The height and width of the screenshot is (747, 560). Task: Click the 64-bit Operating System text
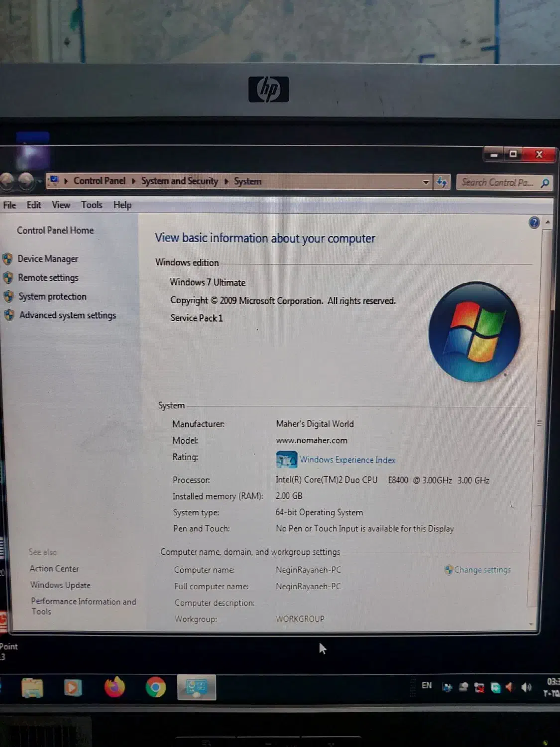(x=319, y=512)
